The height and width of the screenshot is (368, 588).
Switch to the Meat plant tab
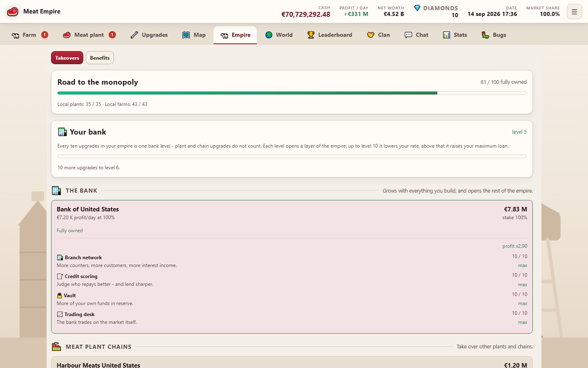(89, 35)
